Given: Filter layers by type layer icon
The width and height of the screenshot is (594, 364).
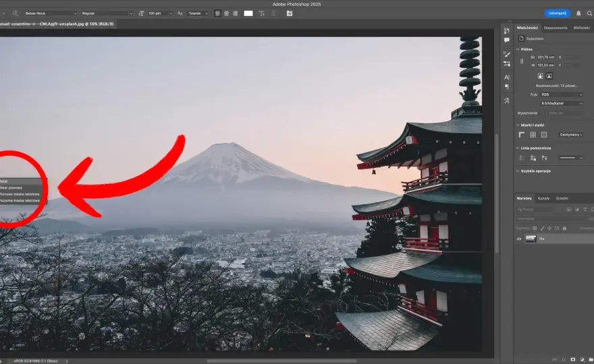Looking at the screenshot, I should coord(585,209).
